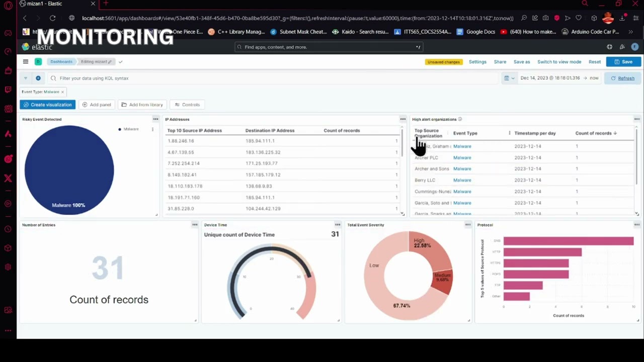Open the Controls menu

coord(187,105)
